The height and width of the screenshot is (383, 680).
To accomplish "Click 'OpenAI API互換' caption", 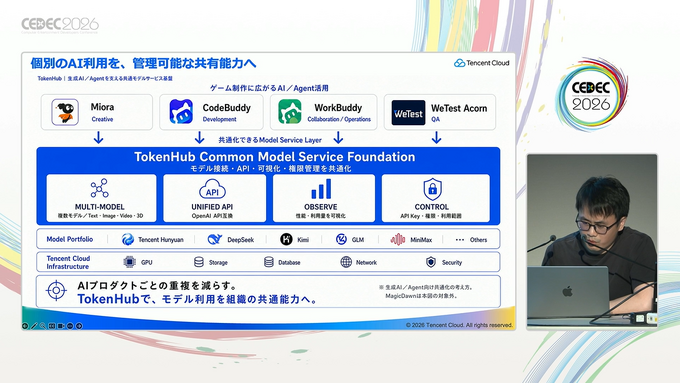I will click(x=212, y=216).
